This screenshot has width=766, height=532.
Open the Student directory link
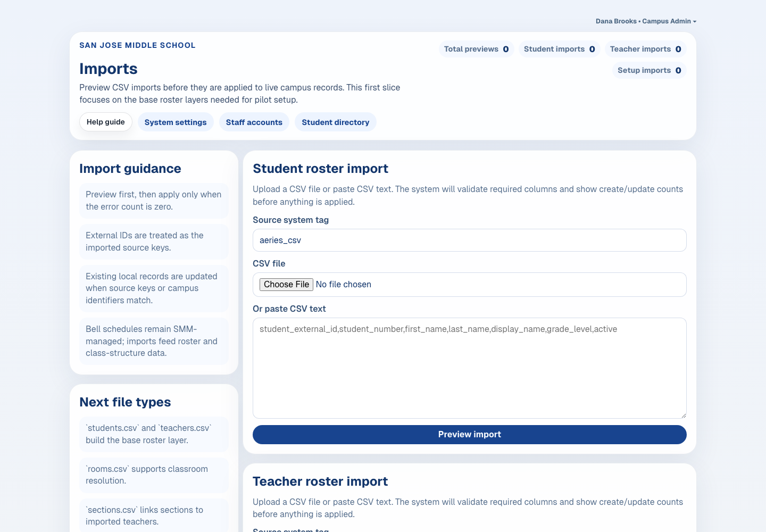pyautogui.click(x=336, y=122)
